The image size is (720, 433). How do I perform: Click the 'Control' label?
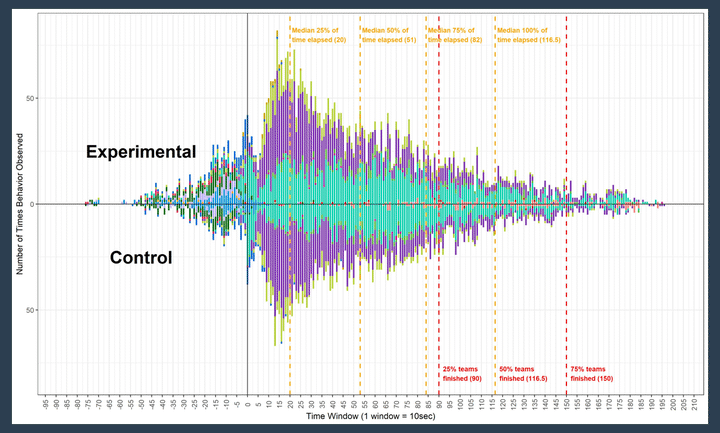pos(141,257)
